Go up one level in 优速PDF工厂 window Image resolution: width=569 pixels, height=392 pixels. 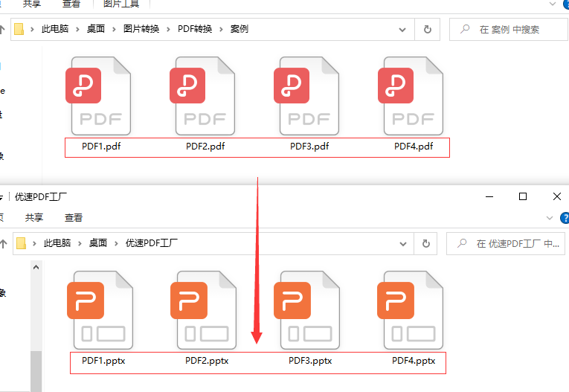click(3, 243)
